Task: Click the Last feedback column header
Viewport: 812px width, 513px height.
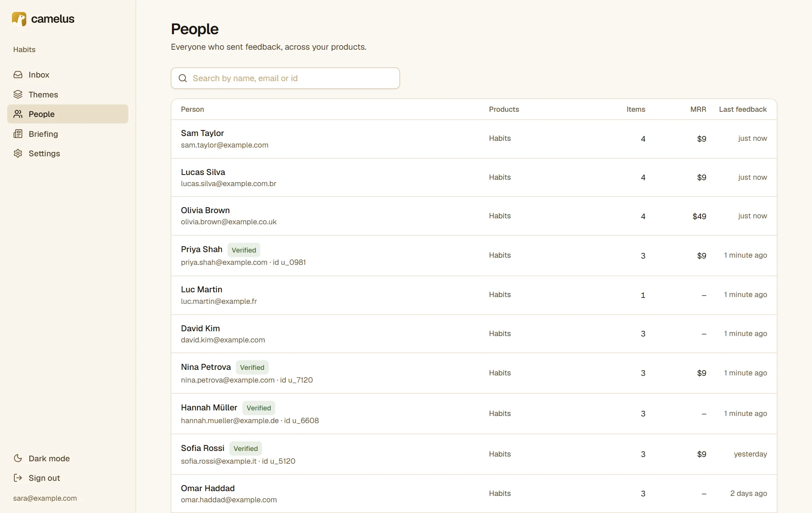Action: pos(743,109)
